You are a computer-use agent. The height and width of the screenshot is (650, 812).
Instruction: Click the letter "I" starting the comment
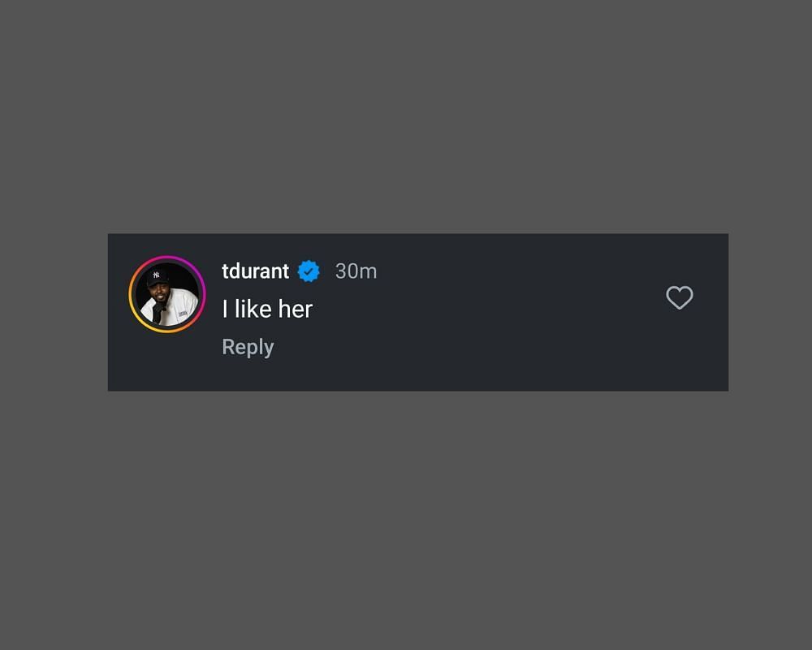click(x=225, y=310)
